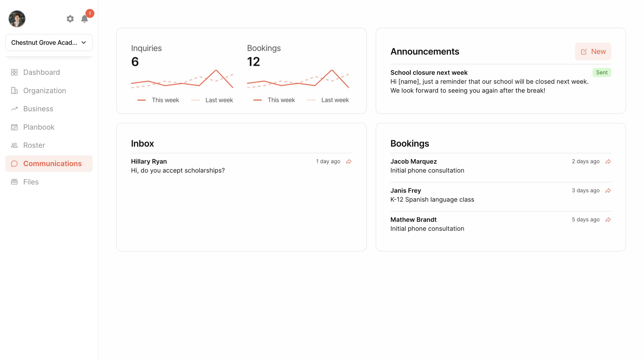Create a New announcement
644x360 pixels.
pyautogui.click(x=593, y=51)
